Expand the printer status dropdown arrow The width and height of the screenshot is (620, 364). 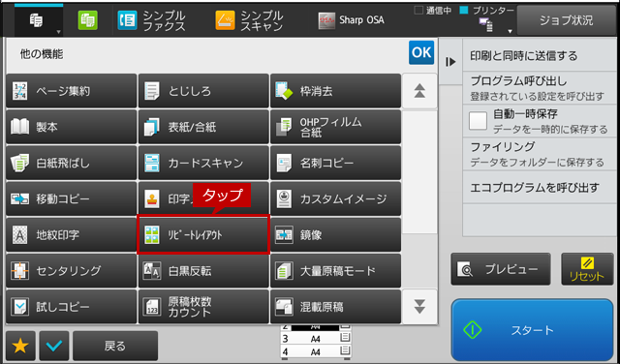511,31
